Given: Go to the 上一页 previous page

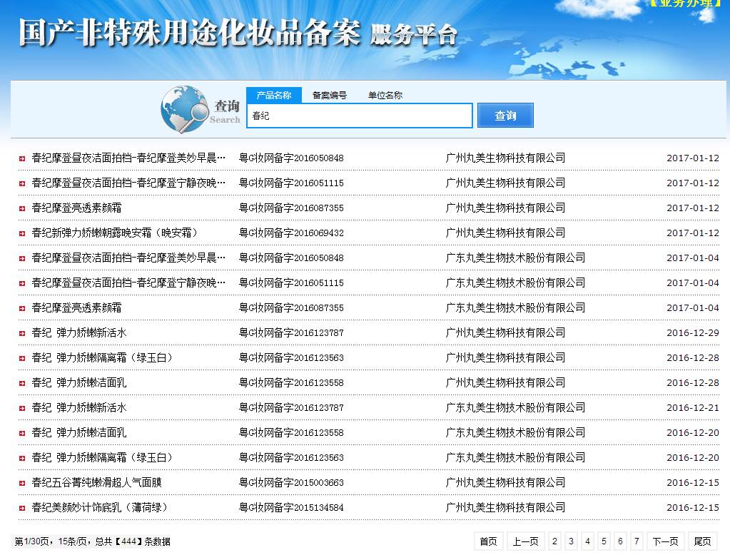Looking at the screenshot, I should [x=526, y=541].
